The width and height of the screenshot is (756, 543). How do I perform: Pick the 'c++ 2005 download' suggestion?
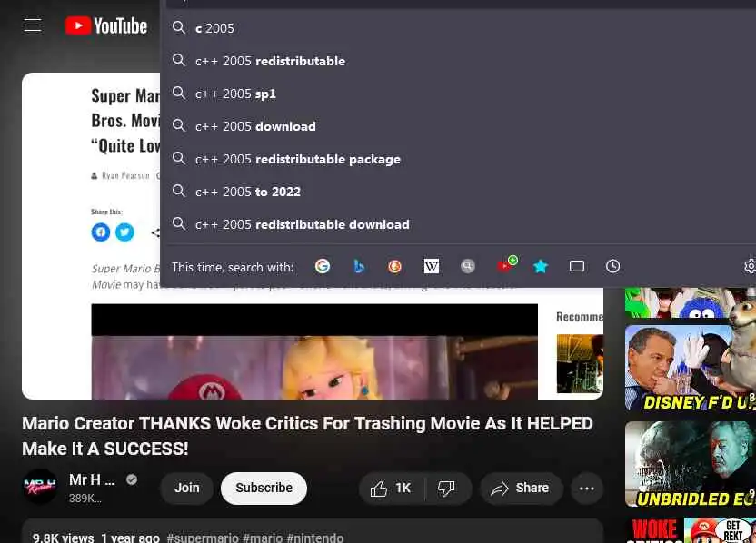(x=458, y=126)
